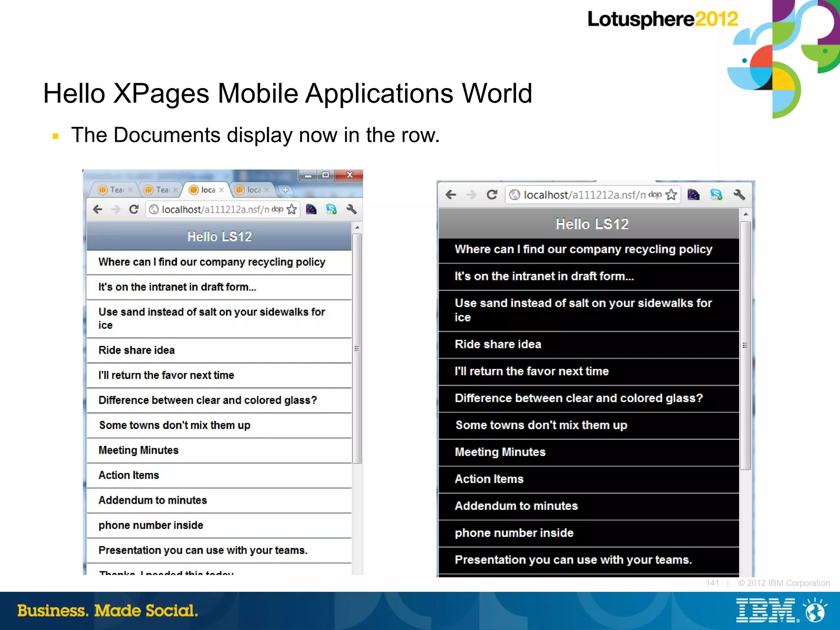Open 'Action Items' in the right black list

[589, 480]
